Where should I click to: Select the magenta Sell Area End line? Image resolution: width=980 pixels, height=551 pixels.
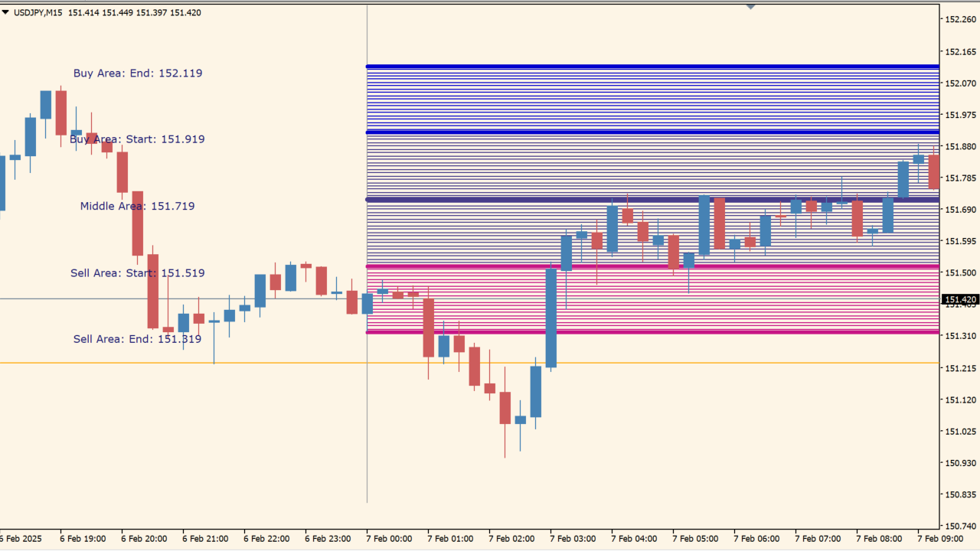coord(652,332)
